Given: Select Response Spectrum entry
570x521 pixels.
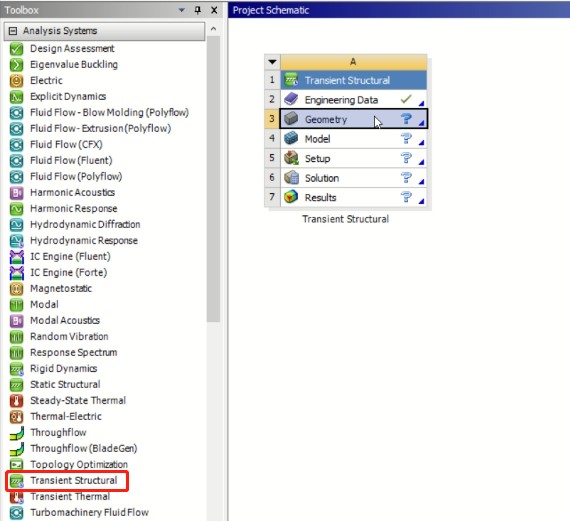Looking at the screenshot, I should [x=74, y=353].
